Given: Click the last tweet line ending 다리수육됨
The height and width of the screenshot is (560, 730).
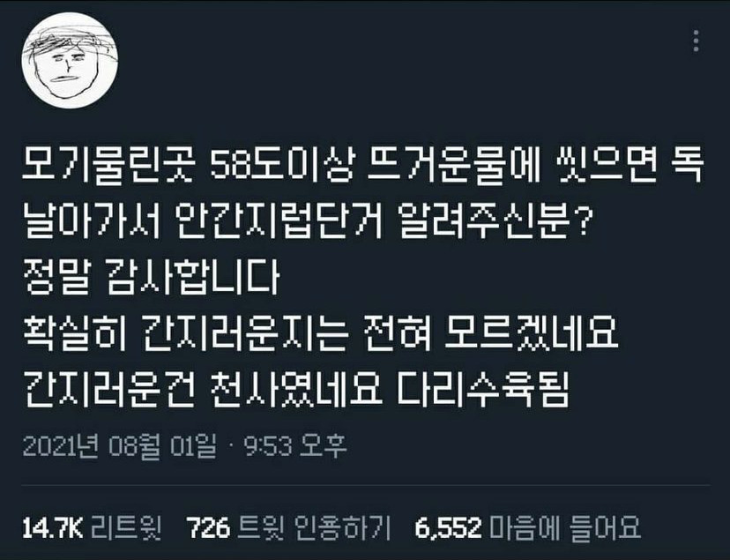Looking at the screenshot, I should point(296,389).
